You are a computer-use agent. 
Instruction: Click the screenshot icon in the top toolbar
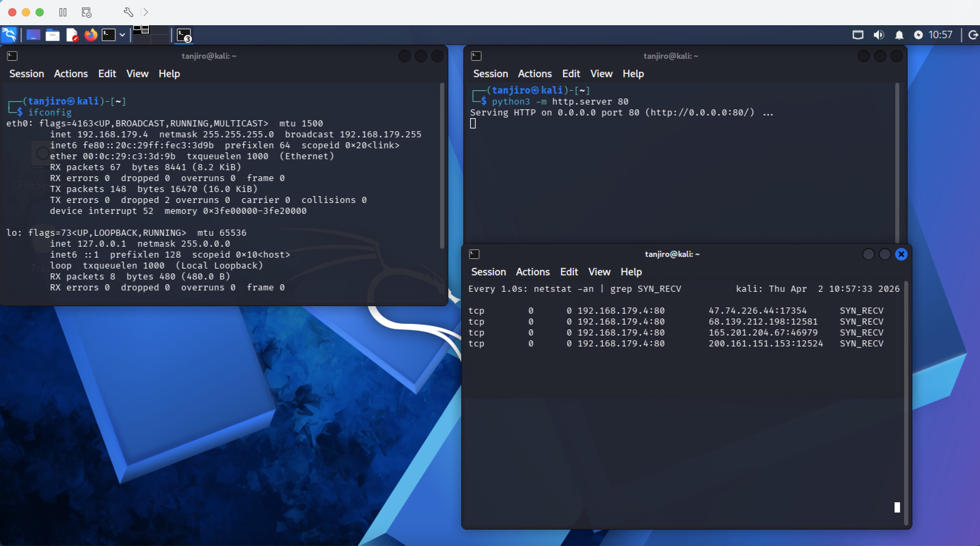(86, 13)
